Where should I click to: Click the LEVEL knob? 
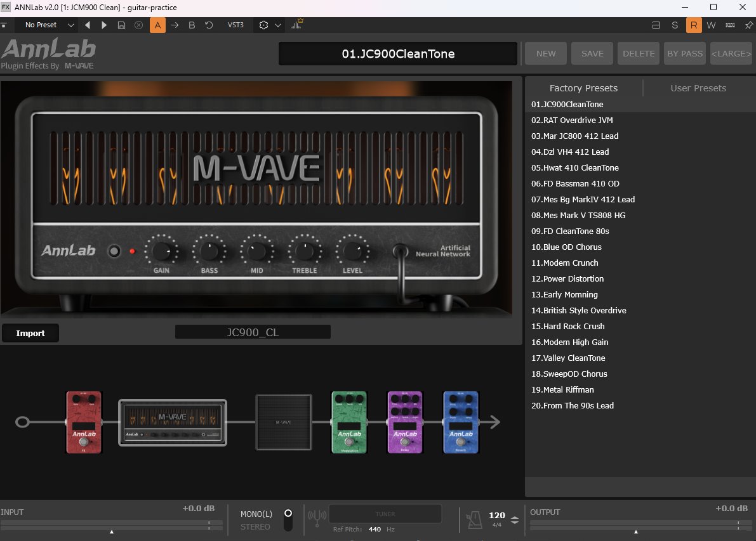tap(352, 251)
